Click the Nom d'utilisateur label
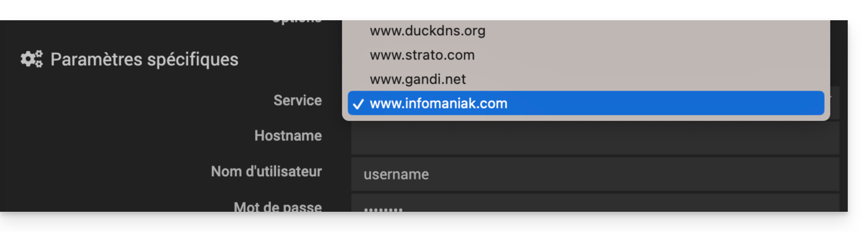 point(266,172)
